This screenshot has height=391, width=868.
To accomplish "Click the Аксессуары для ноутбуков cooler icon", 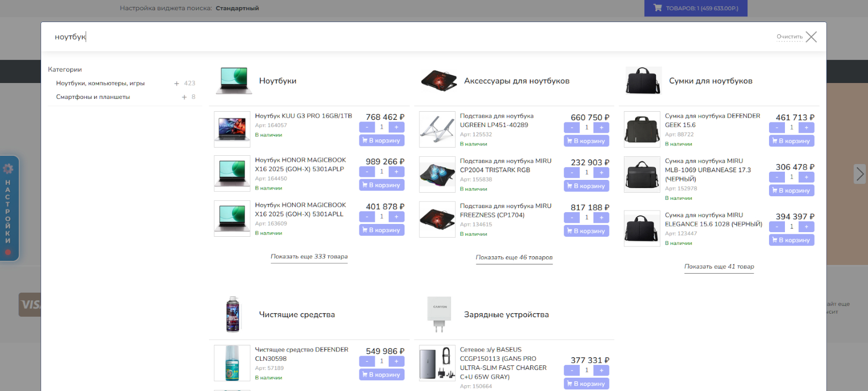I will (438, 81).
